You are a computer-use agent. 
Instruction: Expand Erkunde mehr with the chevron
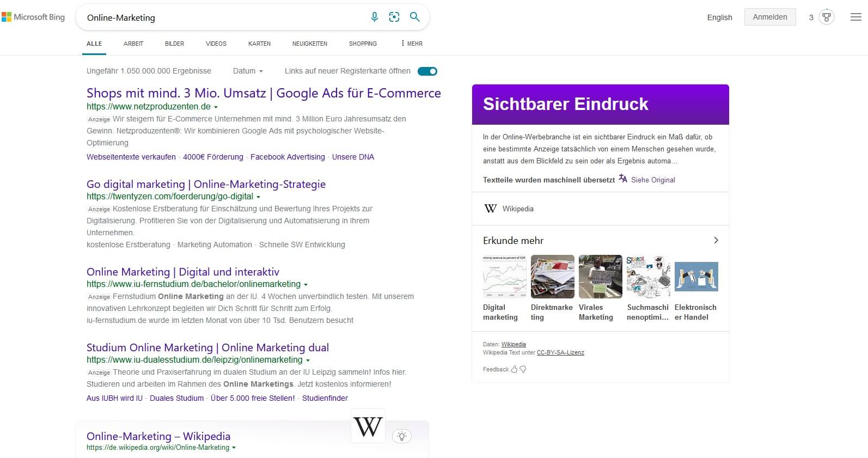click(x=716, y=240)
